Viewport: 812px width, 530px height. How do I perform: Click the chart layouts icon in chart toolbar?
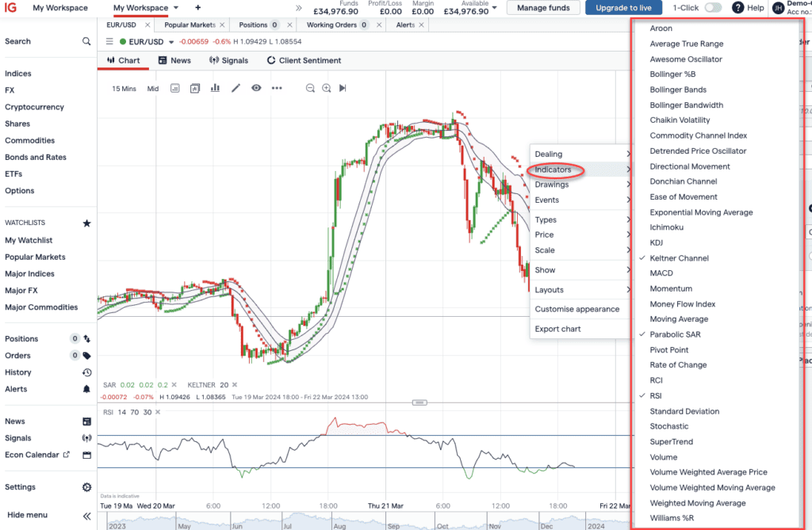(x=195, y=89)
